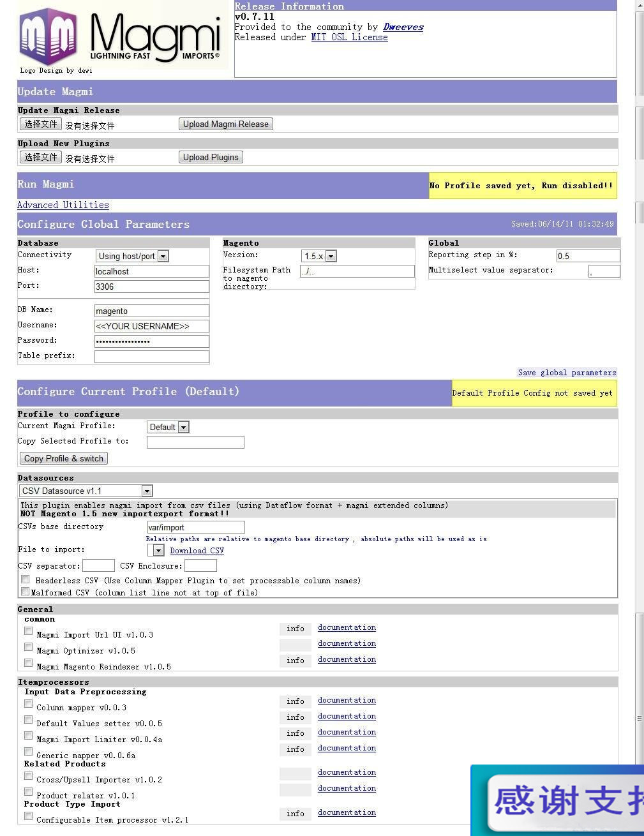This screenshot has width=644, height=836.
Task: Click the Upload Plugins button
Action: pyautogui.click(x=211, y=157)
